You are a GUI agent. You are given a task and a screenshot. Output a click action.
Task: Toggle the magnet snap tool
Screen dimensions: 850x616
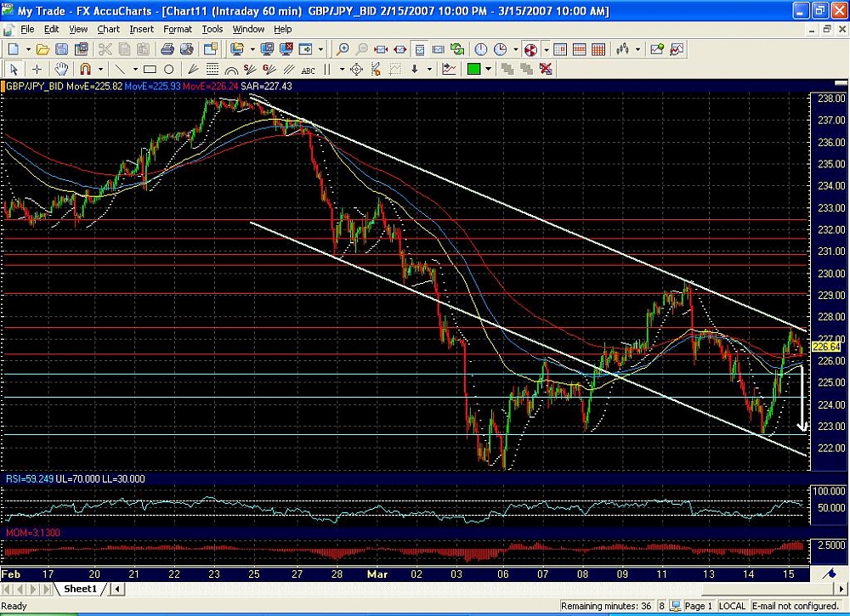point(84,69)
